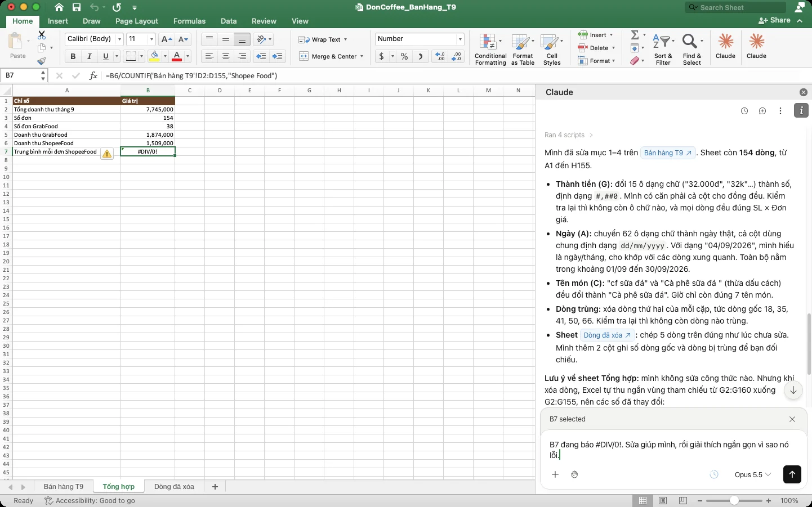Open the Number format dropdown
Screen dimensions: 812x507
(460, 39)
